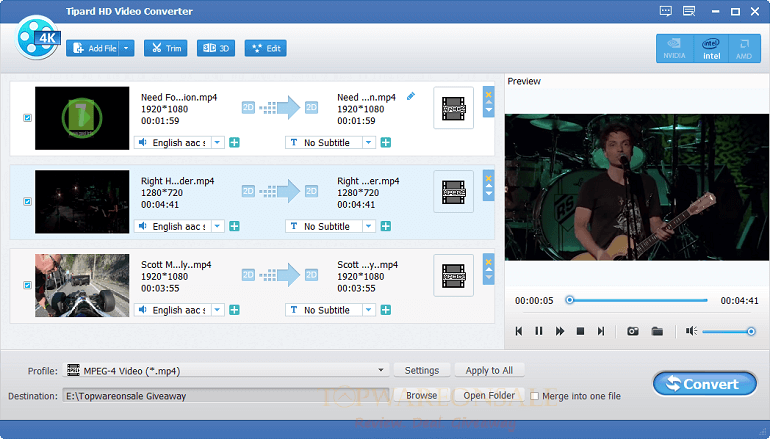This screenshot has height=439, width=770.
Task: Open the menu icon in title bar
Action: (689, 11)
